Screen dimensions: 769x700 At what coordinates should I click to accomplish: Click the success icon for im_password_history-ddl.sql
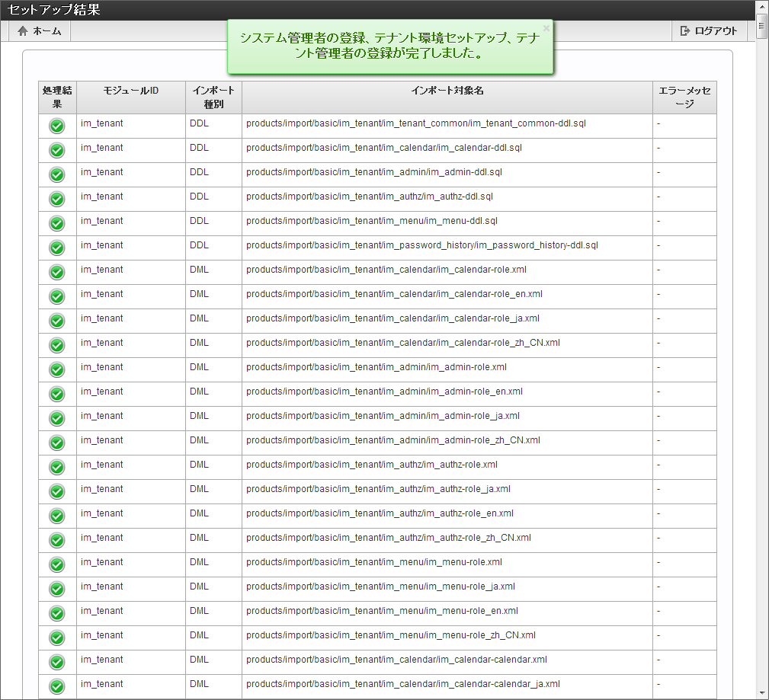[57, 248]
